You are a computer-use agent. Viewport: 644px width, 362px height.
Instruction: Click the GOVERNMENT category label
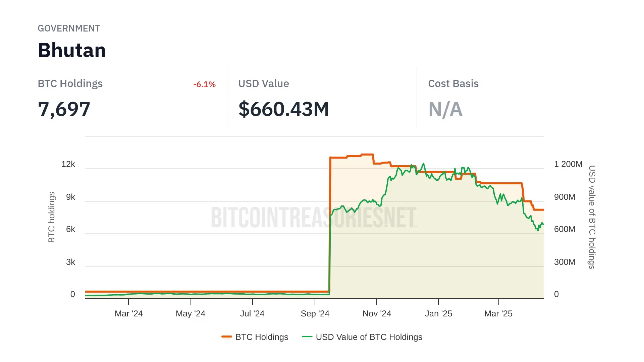(69, 28)
